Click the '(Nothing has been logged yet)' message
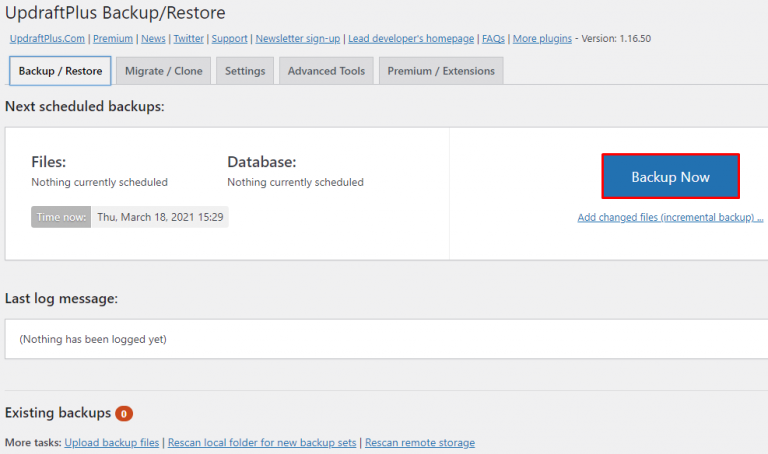 (x=93, y=339)
